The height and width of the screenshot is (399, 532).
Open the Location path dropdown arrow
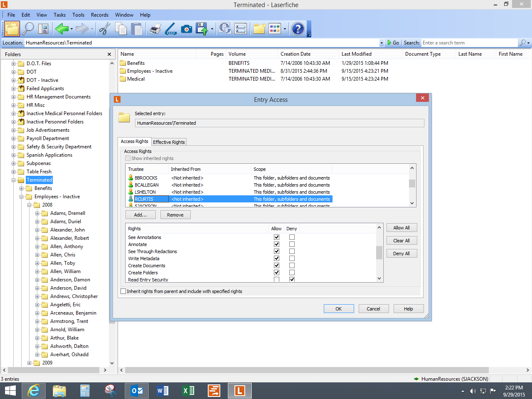point(382,43)
